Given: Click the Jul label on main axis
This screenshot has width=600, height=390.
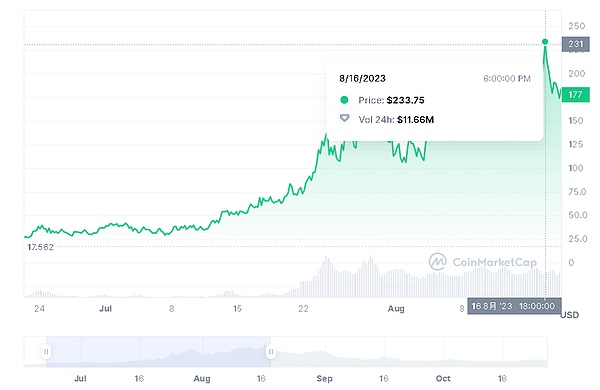Looking at the screenshot, I should (105, 308).
